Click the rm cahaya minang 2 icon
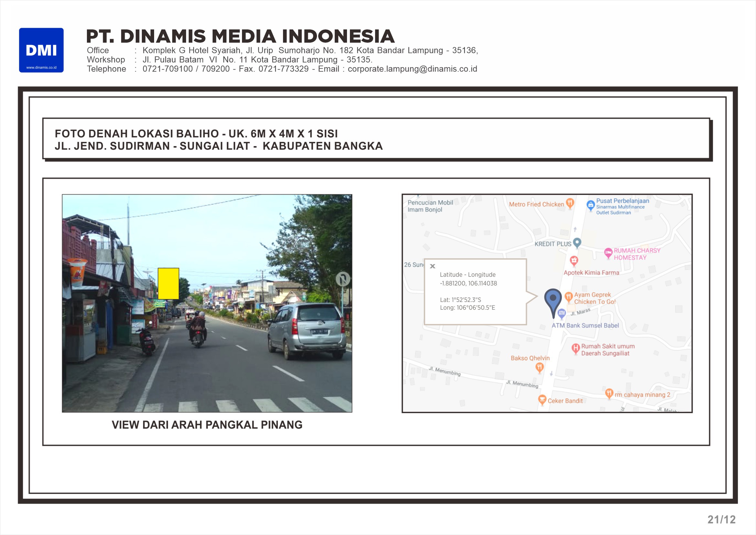The image size is (756, 535). (x=609, y=394)
